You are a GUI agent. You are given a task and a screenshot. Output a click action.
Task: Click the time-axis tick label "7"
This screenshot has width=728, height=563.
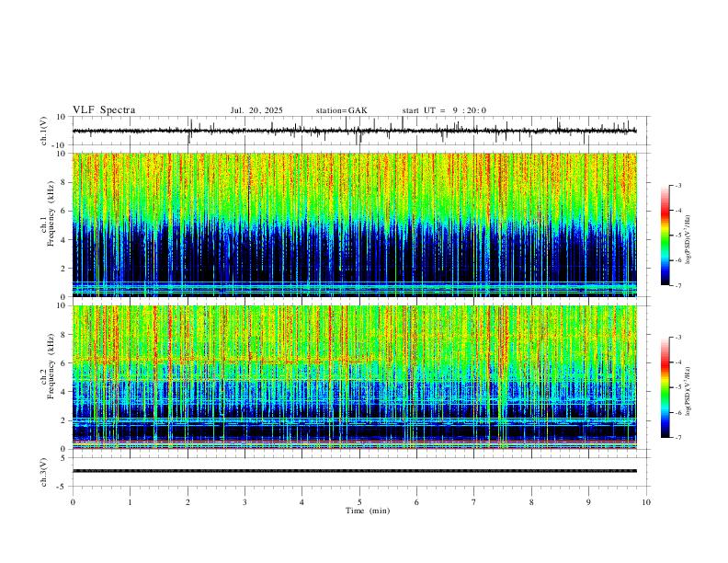click(x=474, y=502)
